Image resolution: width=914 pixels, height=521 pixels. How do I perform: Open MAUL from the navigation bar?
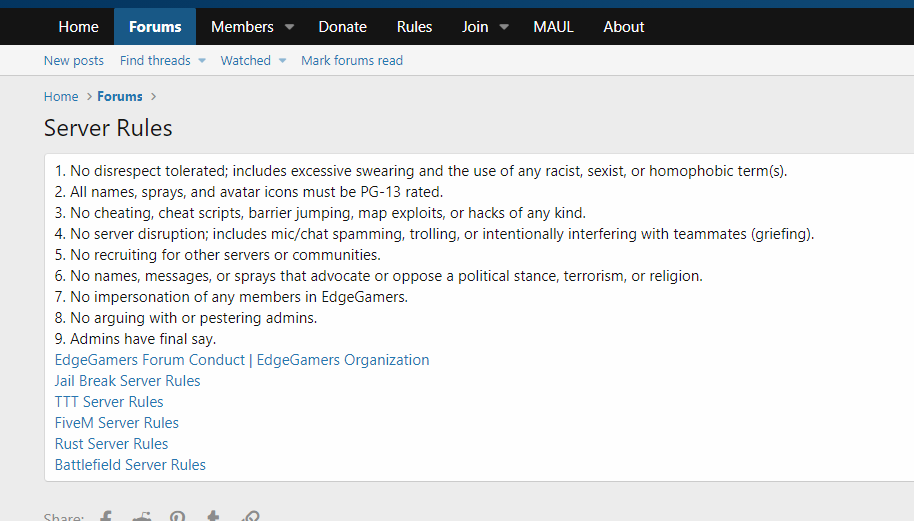(553, 27)
